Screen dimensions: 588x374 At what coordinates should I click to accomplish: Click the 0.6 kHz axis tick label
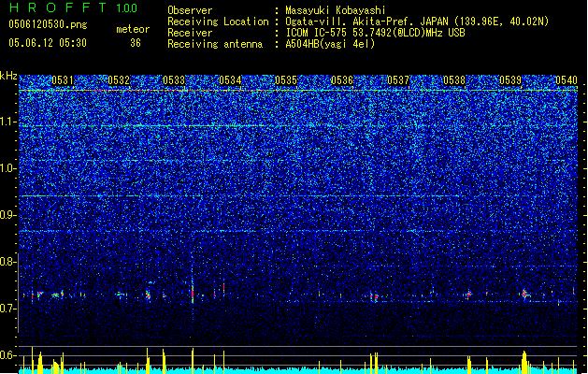[x=8, y=355]
